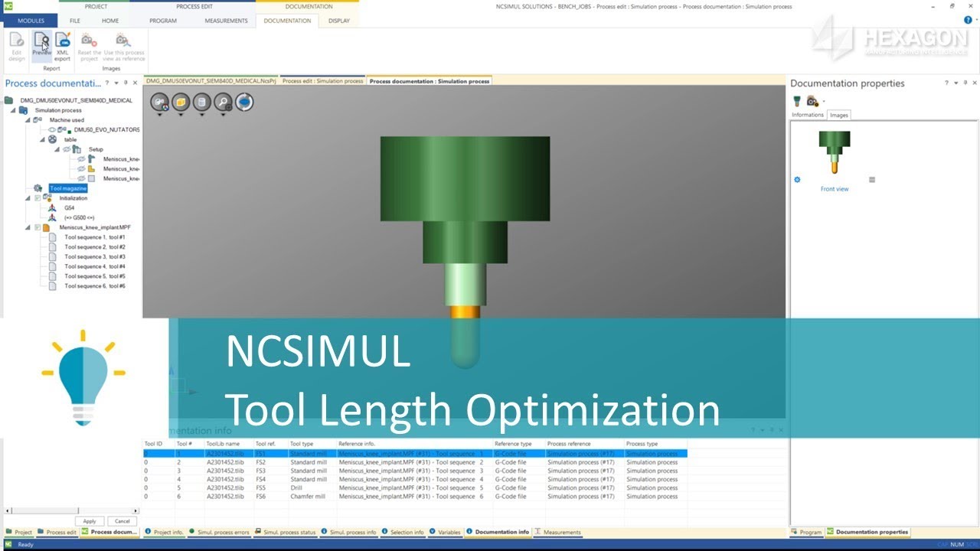980x551 pixels.
Task: Click the help icon at top right
Action: pyautogui.click(x=968, y=20)
